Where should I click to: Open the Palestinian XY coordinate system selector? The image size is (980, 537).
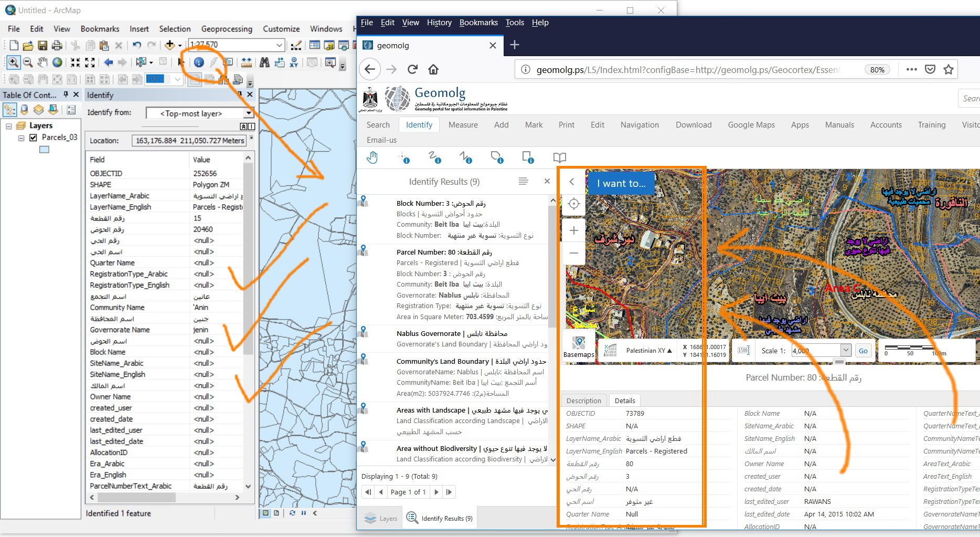point(649,351)
